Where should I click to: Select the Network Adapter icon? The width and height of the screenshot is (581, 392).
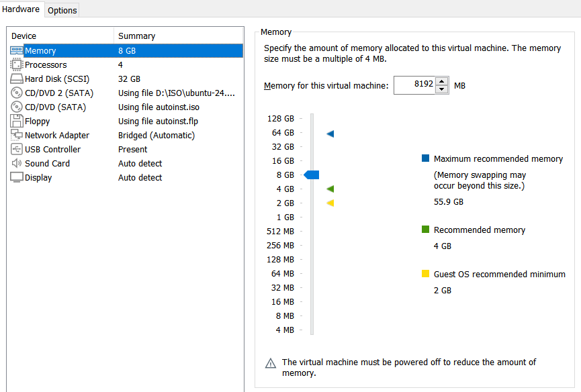(17, 136)
